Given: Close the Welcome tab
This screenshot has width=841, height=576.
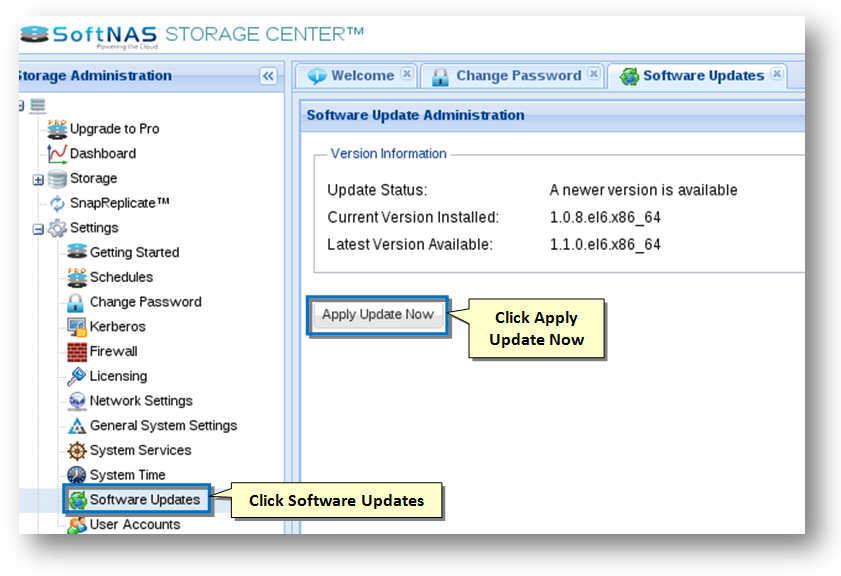Looking at the screenshot, I should 406,74.
